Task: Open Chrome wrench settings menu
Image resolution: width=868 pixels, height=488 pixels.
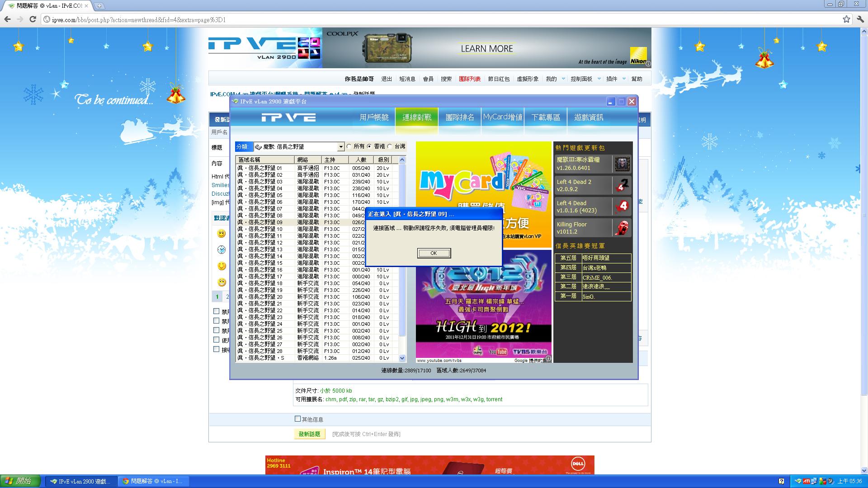Action: pos(860,19)
